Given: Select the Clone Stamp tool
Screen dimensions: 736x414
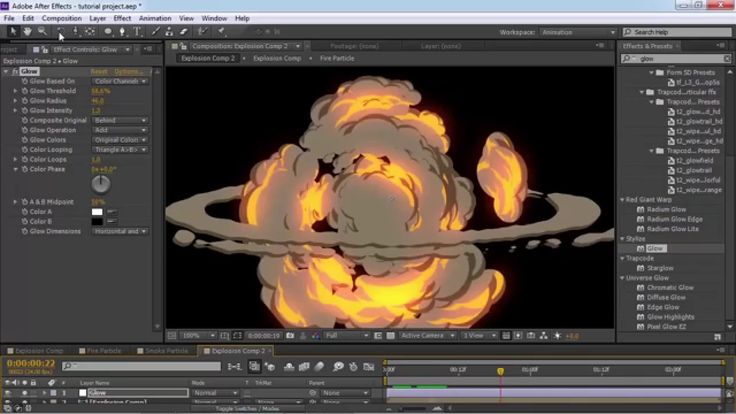Looking at the screenshot, I should click(169, 31).
